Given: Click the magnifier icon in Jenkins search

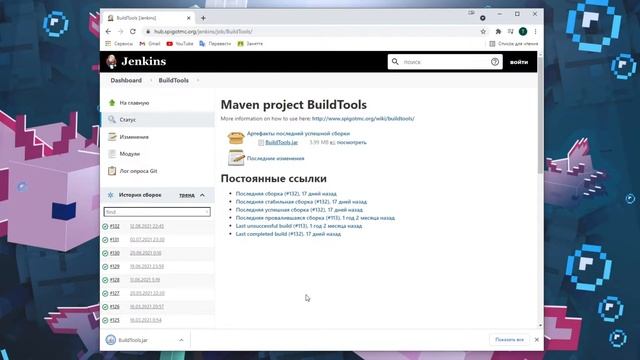Looking at the screenshot, I should click(x=395, y=62).
